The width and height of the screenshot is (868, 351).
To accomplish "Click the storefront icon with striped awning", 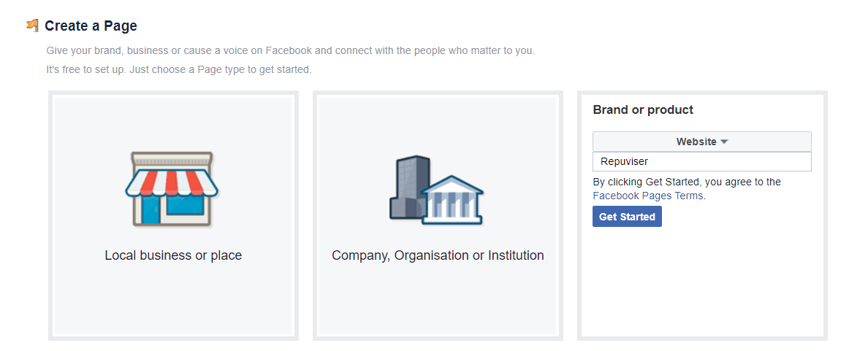I will coord(172,189).
